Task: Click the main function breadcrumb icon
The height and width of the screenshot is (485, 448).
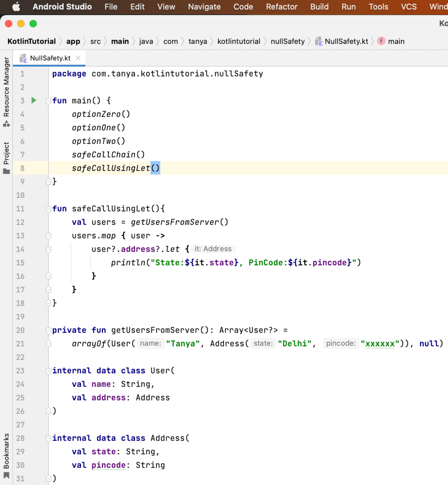Action: click(x=381, y=41)
